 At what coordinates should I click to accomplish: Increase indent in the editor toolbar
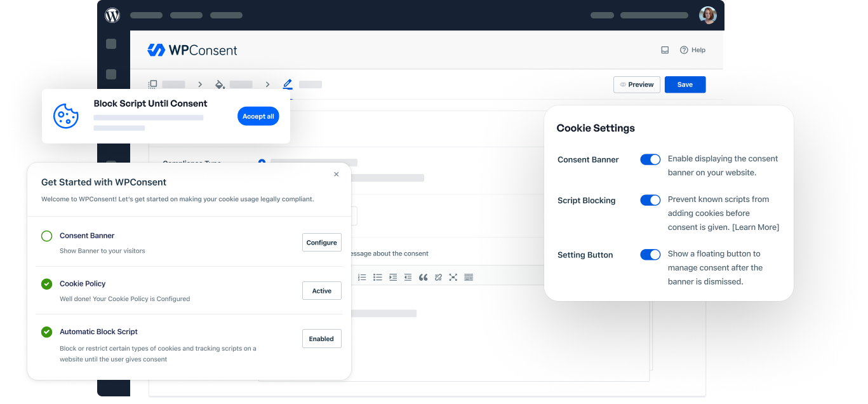[392, 277]
